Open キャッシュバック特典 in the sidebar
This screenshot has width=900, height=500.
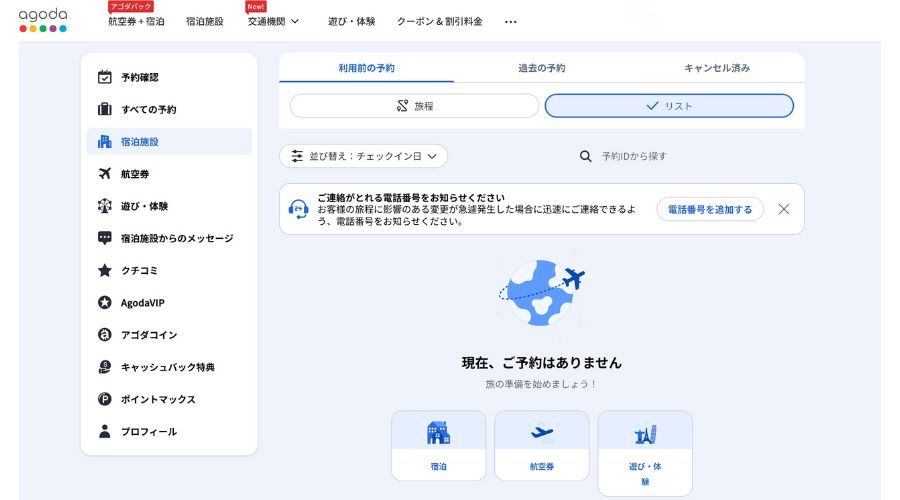coord(168,367)
